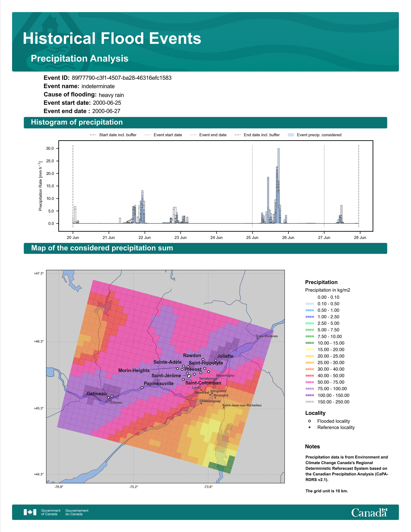Select the 75.00 - 100.00 precipitation swatch
This screenshot has height=532, width=411.
(310, 389)
